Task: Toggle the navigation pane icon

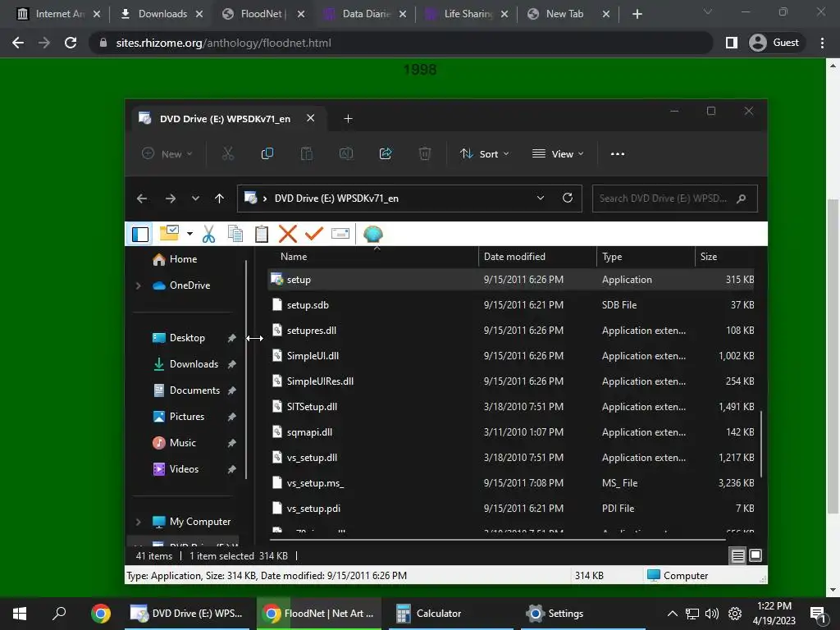Action: tap(140, 234)
